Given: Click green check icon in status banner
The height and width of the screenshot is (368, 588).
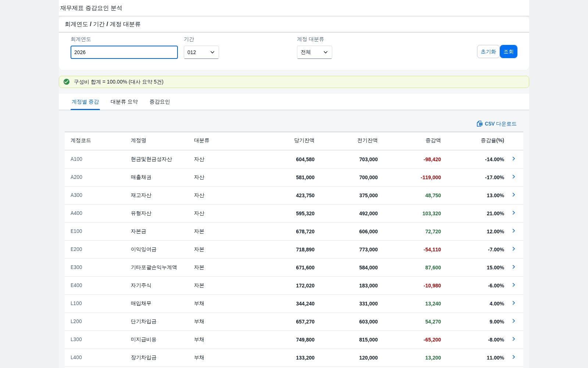Looking at the screenshot, I should point(67,82).
